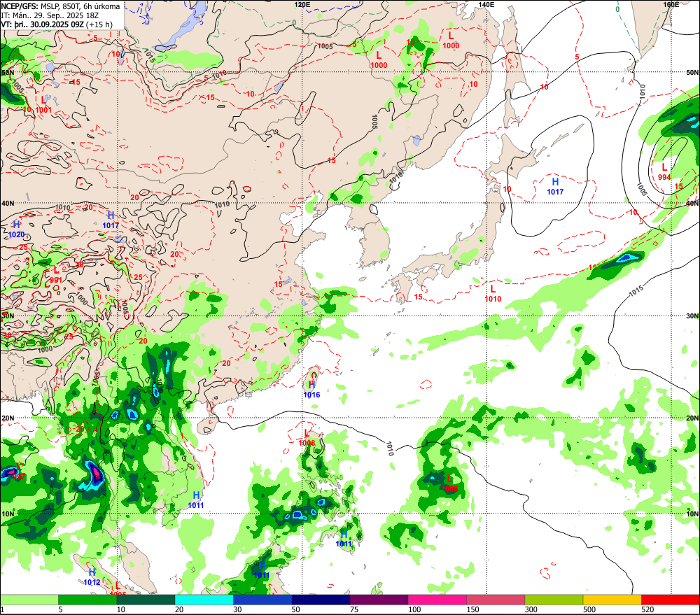This screenshot has height=615, width=700.
Task: Click the 50N label on the left edge
Action: click(x=8, y=72)
